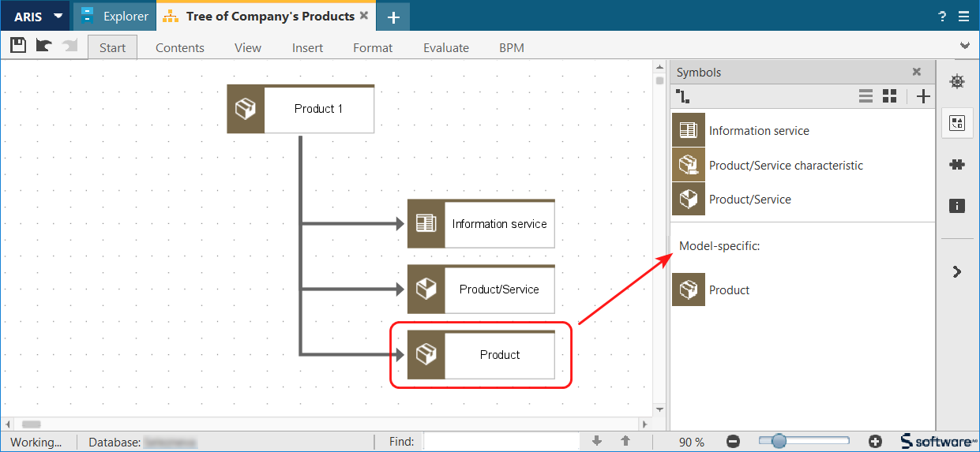Viewport: 980px width, 452px height.
Task: Select Product/Service characteristic symbol
Action: [785, 166]
